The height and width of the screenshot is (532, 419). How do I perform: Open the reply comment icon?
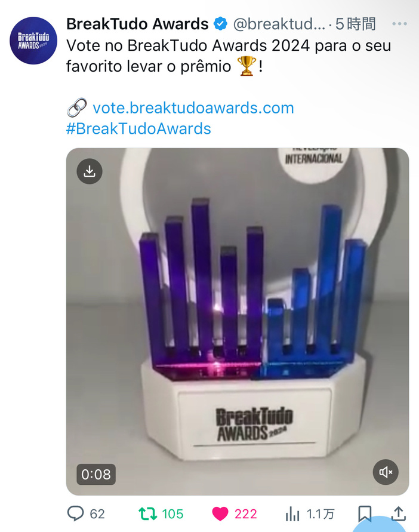pos(75,513)
